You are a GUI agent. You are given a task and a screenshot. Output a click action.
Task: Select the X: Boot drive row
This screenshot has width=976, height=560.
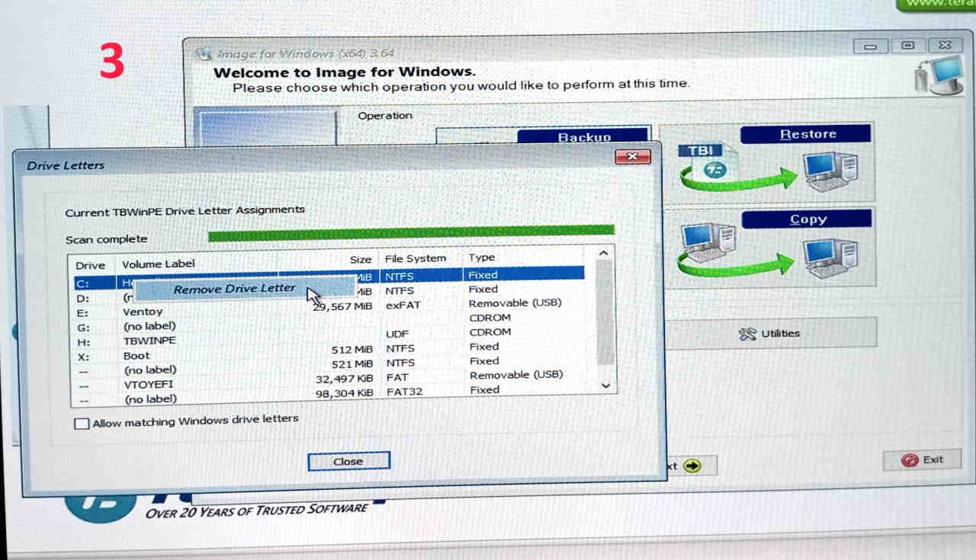tap(328, 353)
